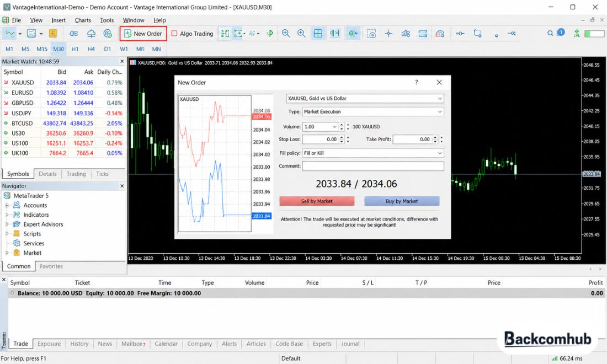Switch to the Calendar tab
Image resolution: width=607 pixels, height=364 pixels.
[166, 344]
